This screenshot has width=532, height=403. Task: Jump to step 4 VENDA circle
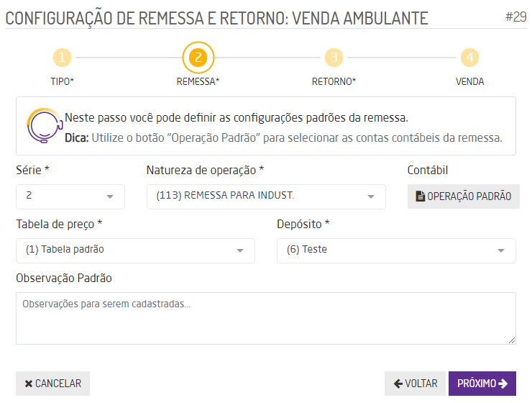point(469,58)
